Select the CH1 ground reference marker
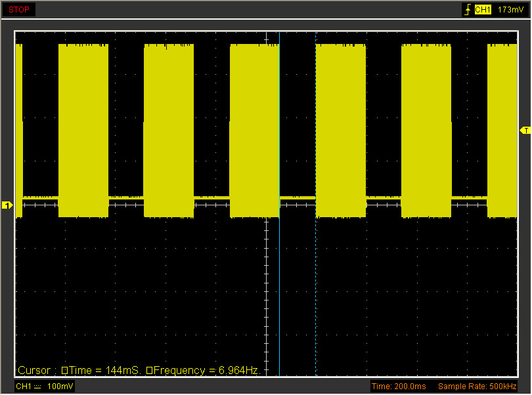 (7, 205)
